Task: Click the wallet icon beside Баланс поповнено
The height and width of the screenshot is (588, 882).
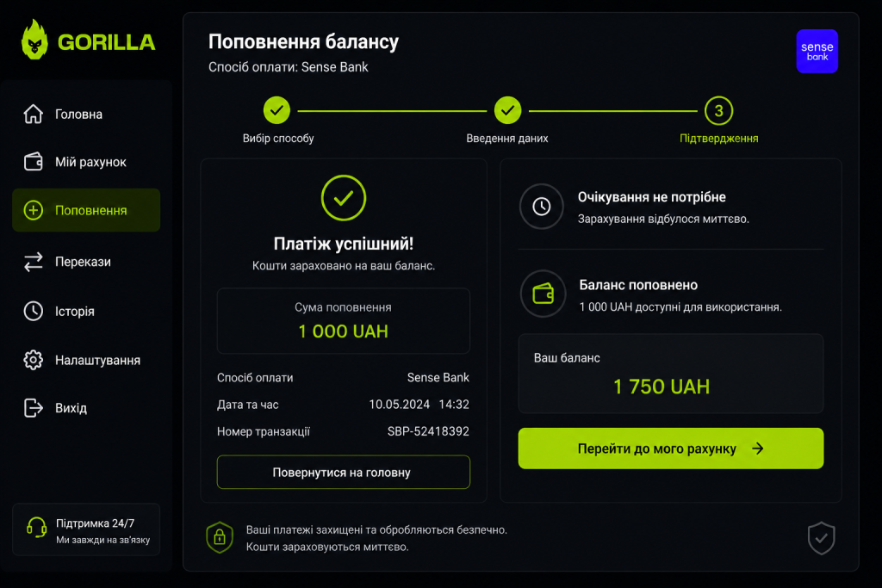Action: coord(543,294)
